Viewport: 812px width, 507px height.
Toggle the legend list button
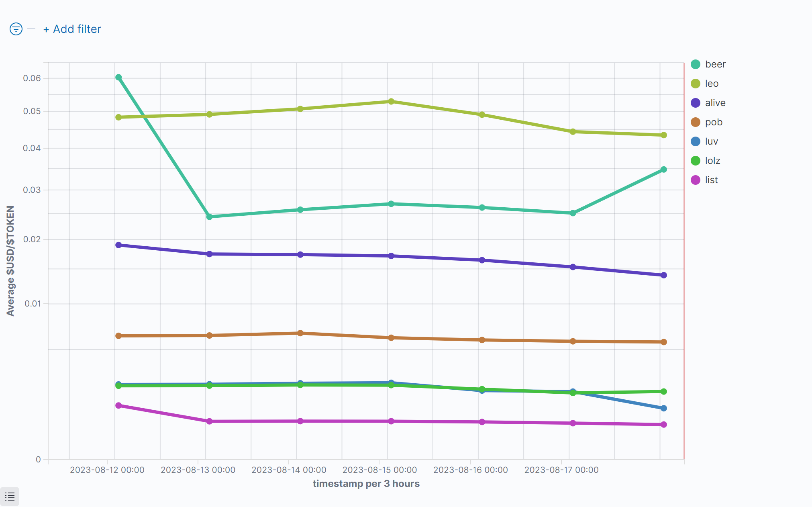click(x=10, y=497)
